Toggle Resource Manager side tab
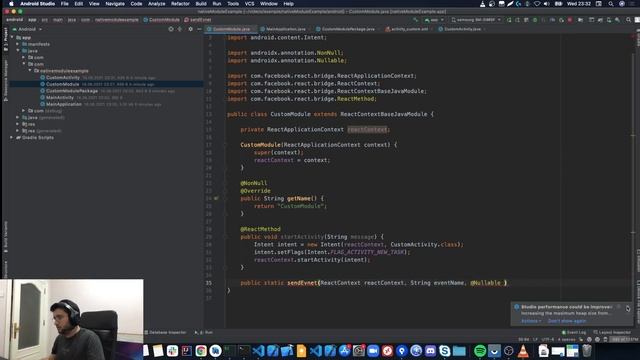640x360 pixels. pyautogui.click(x=5, y=80)
